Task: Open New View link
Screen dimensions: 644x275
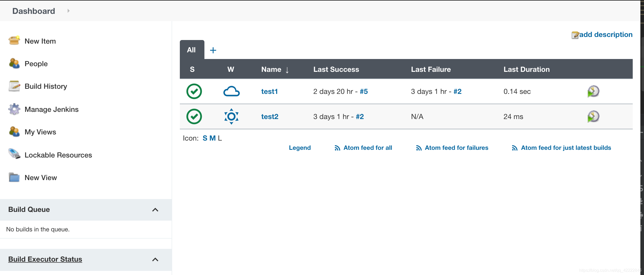Action: tap(41, 178)
